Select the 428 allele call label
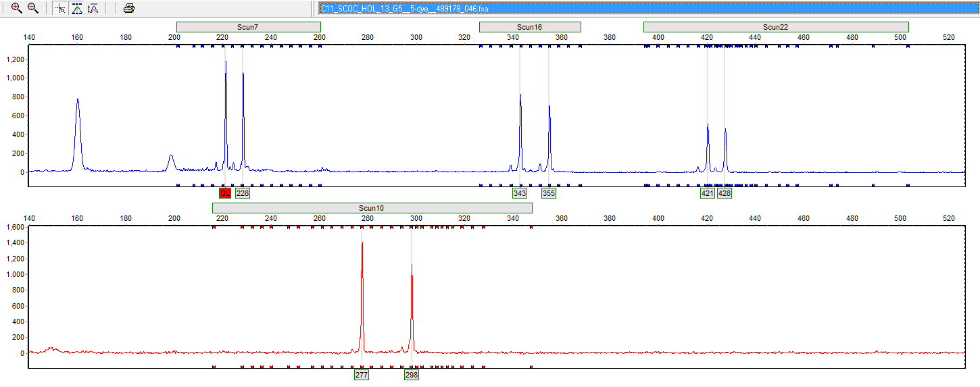The width and height of the screenshot is (980, 387). 725,194
